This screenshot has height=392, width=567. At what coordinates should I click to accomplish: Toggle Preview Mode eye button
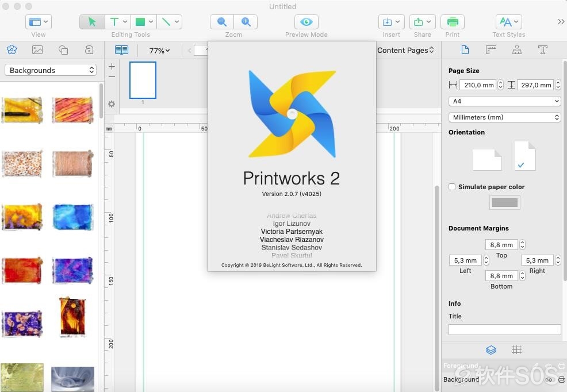[307, 22]
